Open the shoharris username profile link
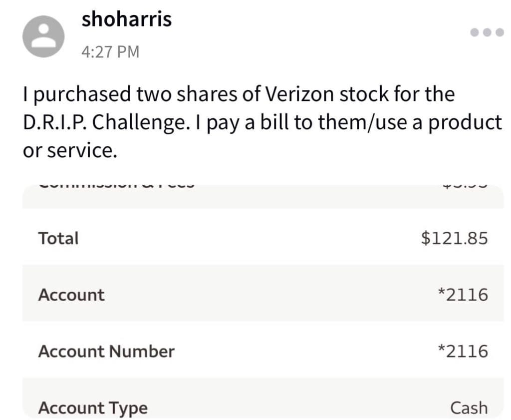511x420 pixels. click(126, 19)
